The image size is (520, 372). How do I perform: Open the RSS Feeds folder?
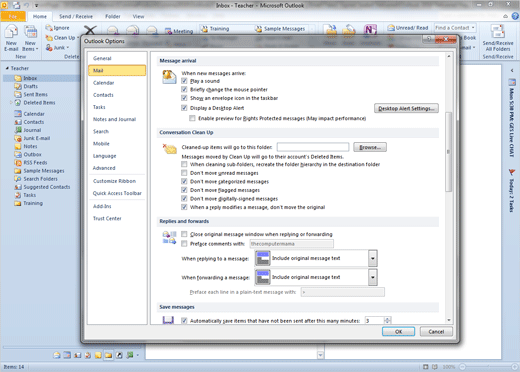pyautogui.click(x=35, y=163)
